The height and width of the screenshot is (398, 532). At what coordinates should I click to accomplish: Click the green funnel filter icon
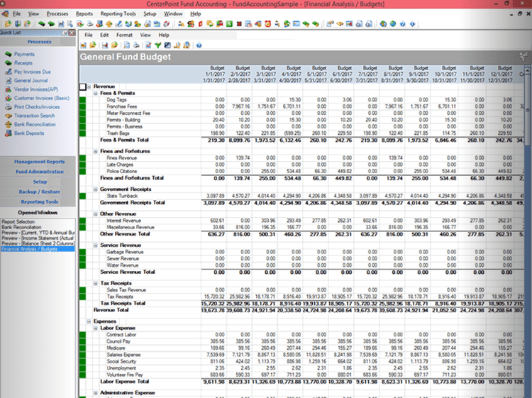pyautogui.click(x=157, y=45)
